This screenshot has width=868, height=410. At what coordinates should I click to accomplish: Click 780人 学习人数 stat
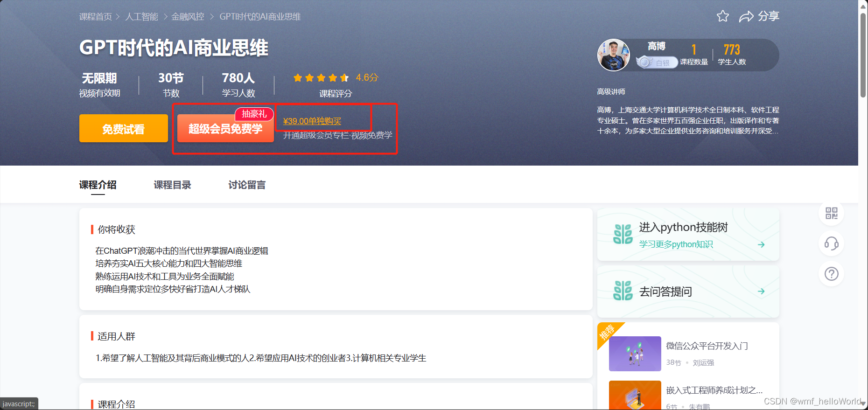pyautogui.click(x=238, y=84)
